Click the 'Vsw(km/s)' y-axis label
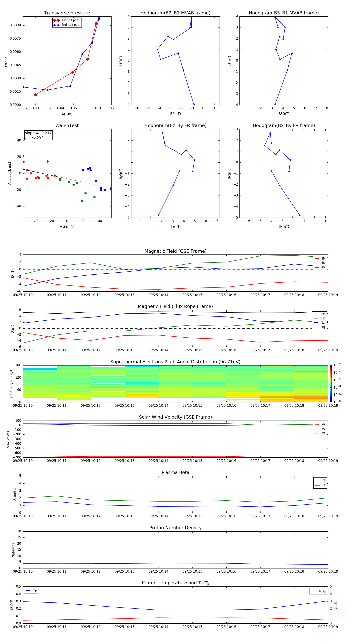This screenshot has width=351, height=644. tap(8, 439)
